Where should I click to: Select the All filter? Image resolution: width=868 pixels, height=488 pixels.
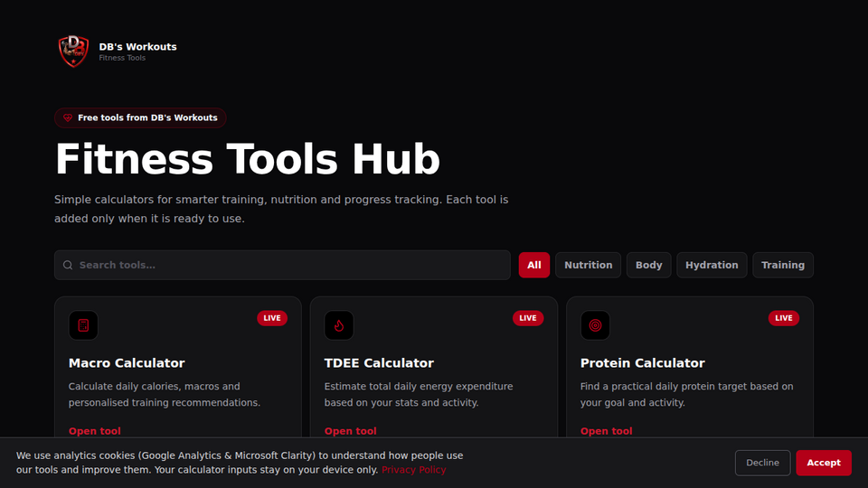click(534, 265)
